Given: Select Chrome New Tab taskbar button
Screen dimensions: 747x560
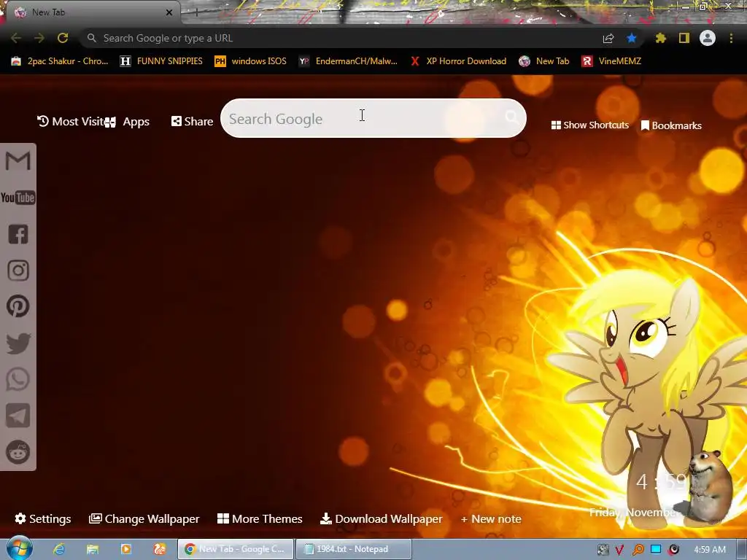Looking at the screenshot, I should click(x=236, y=549).
